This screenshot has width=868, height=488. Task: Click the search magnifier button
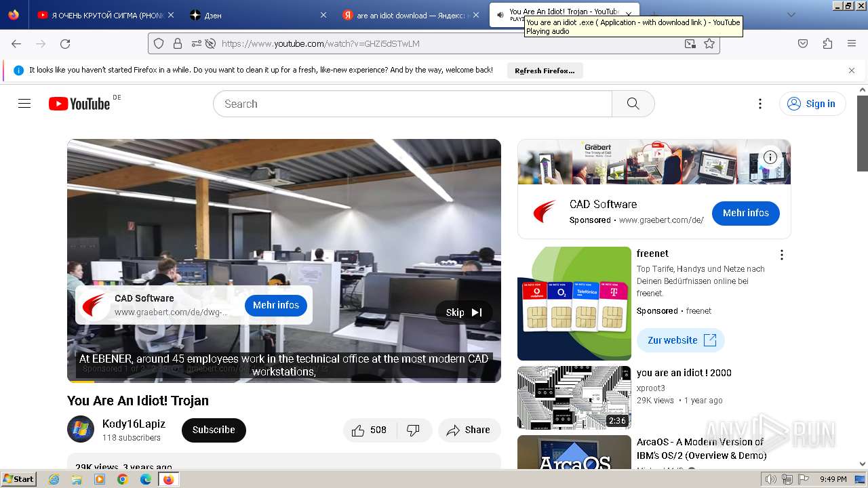pyautogui.click(x=633, y=104)
